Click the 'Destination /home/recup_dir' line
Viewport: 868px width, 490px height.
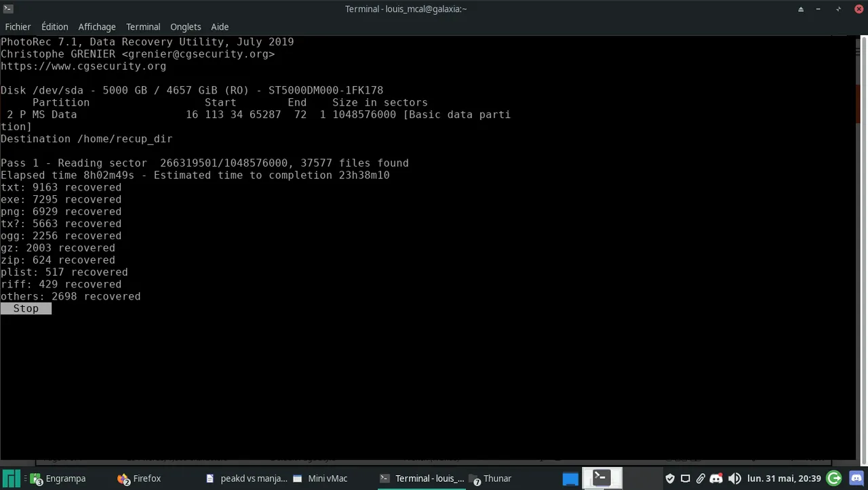[87, 139]
